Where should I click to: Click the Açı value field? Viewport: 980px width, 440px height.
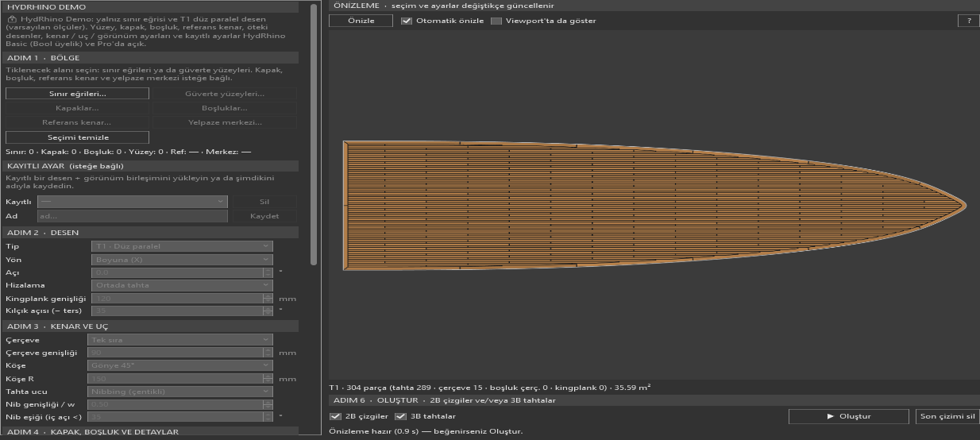[x=176, y=272]
